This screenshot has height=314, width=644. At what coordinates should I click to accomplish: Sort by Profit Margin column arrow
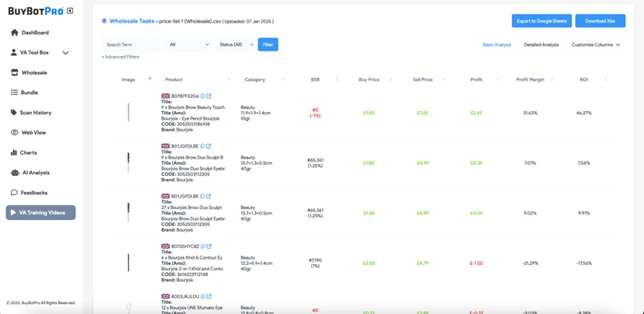coord(552,79)
